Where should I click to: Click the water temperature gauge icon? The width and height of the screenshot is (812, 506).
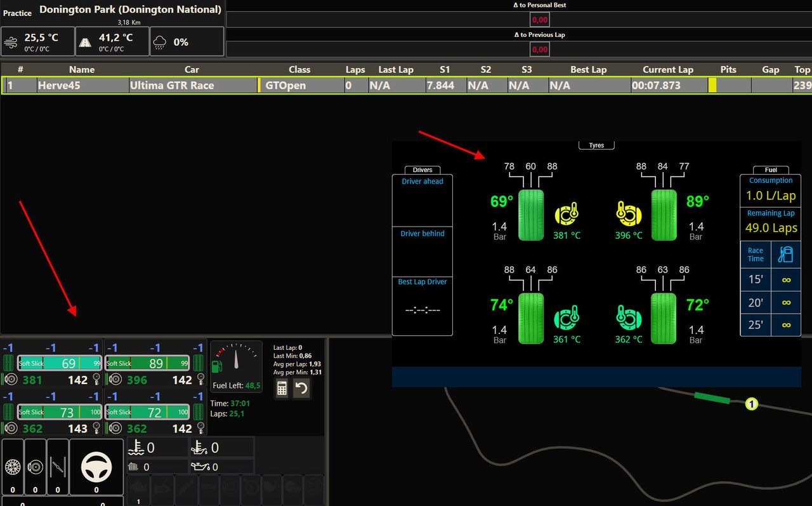136,447
